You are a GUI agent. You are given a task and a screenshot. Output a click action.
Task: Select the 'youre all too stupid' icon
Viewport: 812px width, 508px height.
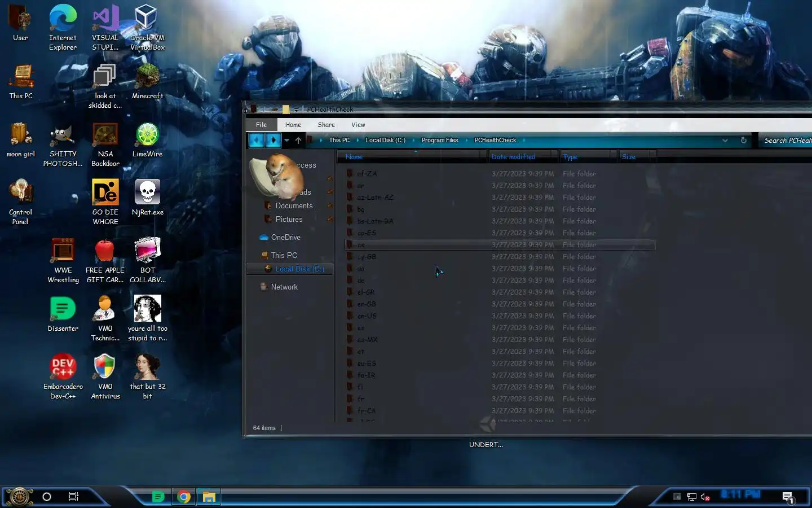pyautogui.click(x=147, y=318)
